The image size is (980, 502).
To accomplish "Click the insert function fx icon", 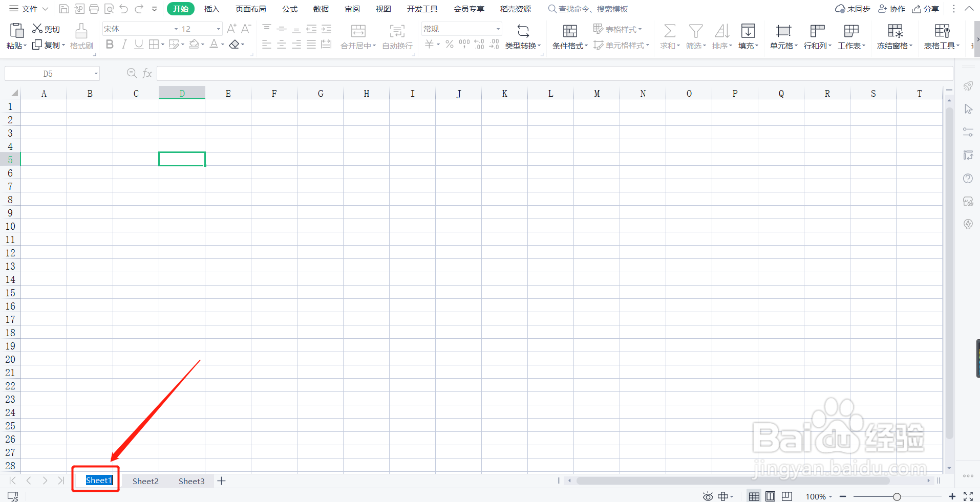I will point(147,74).
